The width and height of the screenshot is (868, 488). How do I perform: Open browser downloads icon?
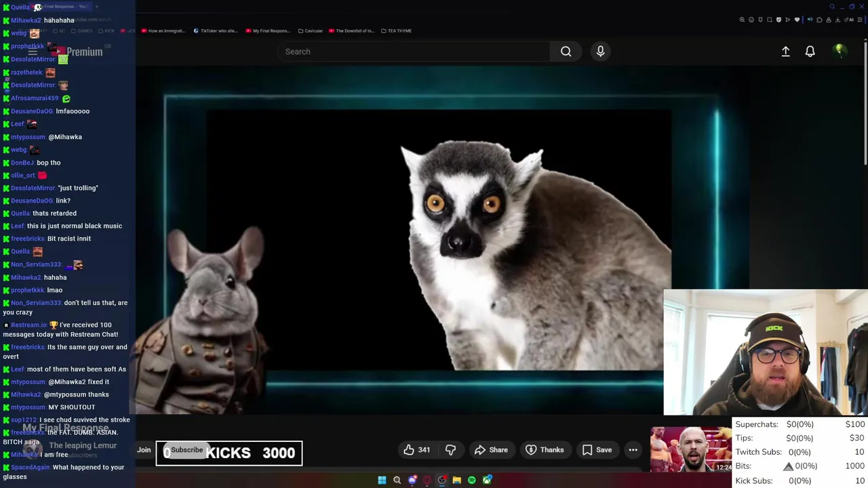838,20
